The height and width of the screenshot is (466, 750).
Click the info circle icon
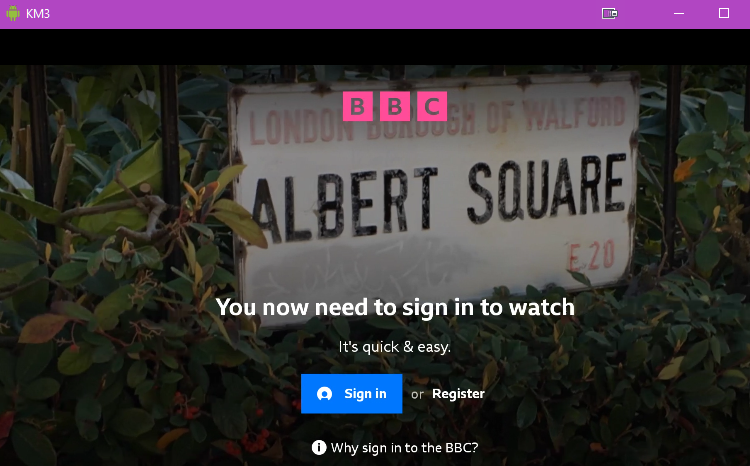(x=319, y=448)
